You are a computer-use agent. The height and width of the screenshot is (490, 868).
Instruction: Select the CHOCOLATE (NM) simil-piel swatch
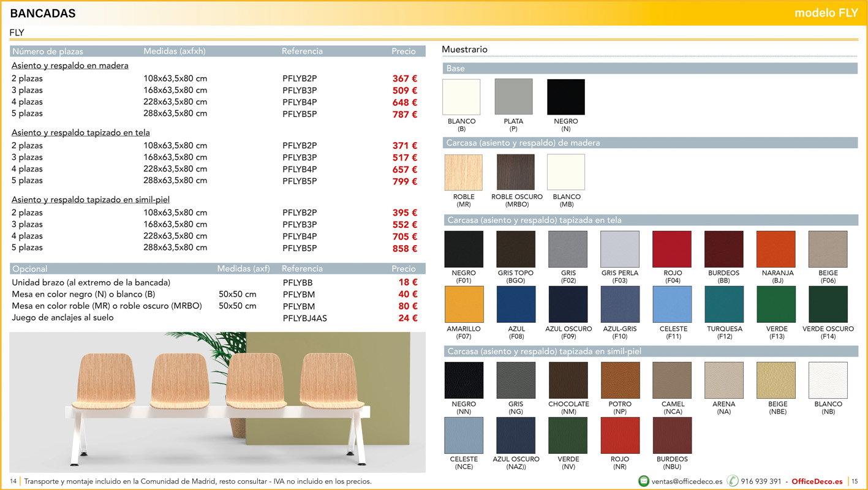click(568, 380)
